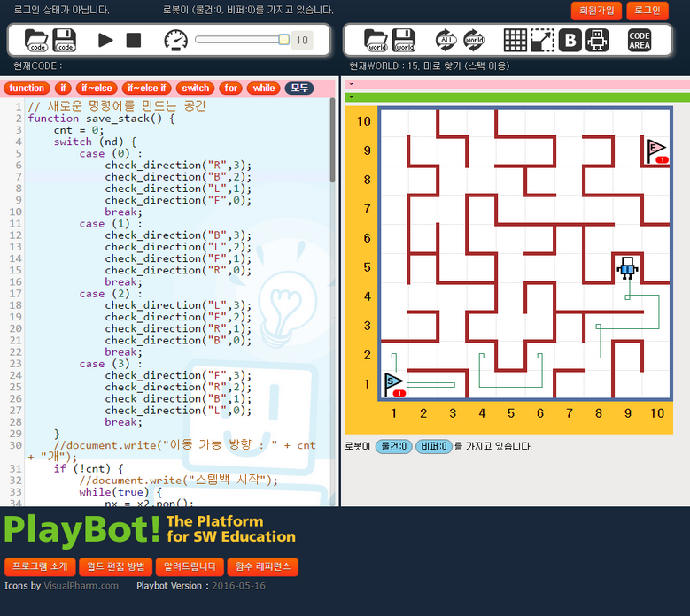
Task: Click the resize world area icon
Action: [x=543, y=40]
